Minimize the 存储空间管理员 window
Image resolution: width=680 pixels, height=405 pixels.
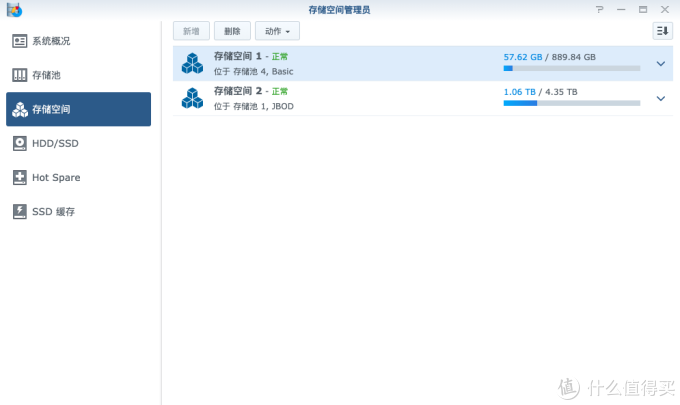coord(621,9)
